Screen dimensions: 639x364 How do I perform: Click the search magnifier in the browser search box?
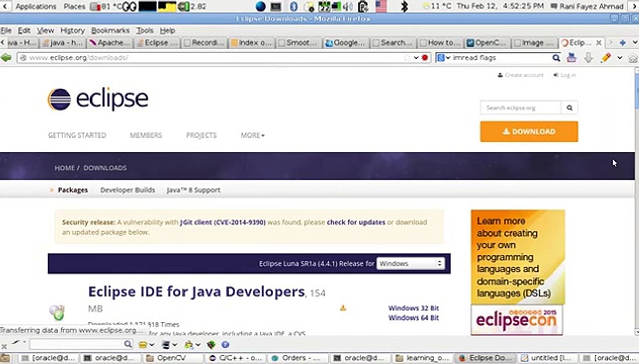click(556, 58)
